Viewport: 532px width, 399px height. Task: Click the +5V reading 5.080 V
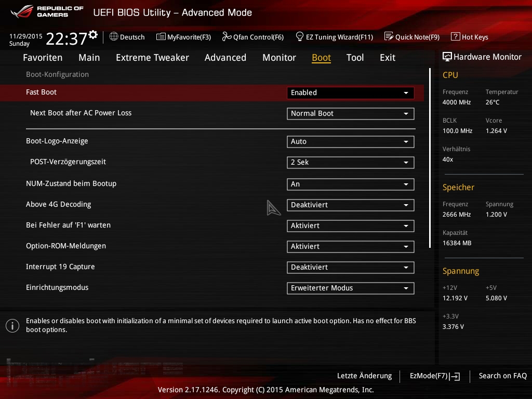click(496, 298)
